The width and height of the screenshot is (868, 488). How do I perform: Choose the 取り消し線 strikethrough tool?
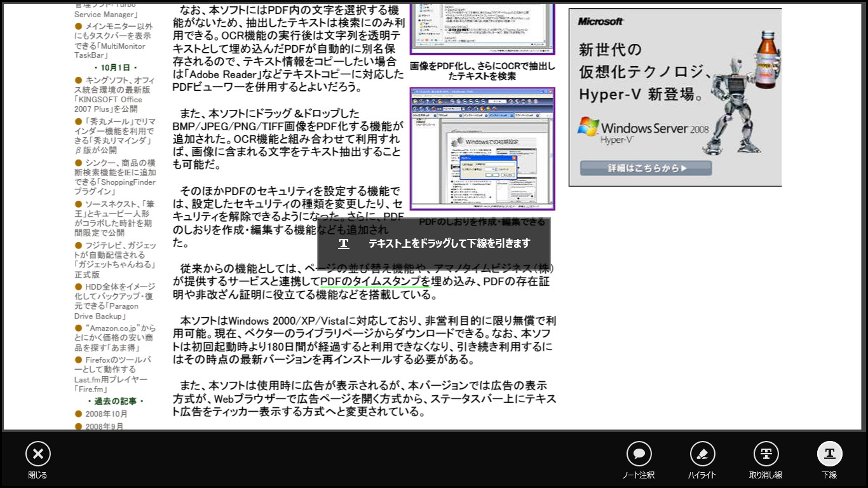click(766, 454)
